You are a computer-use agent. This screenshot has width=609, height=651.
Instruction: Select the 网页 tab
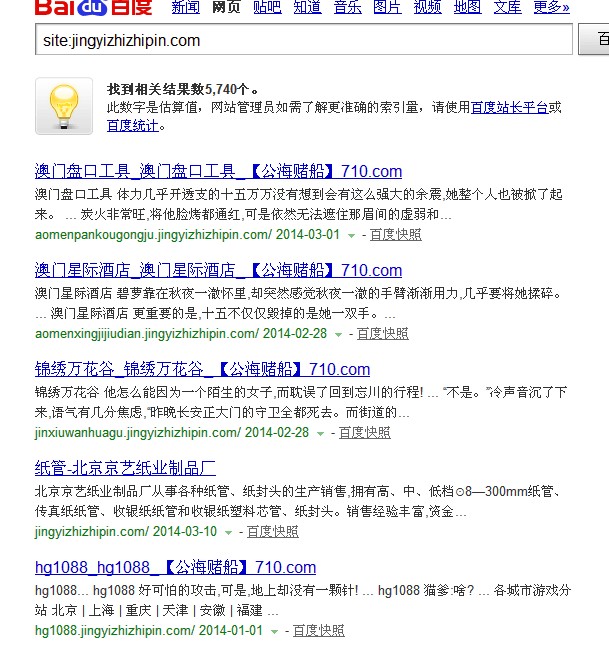click(x=226, y=7)
